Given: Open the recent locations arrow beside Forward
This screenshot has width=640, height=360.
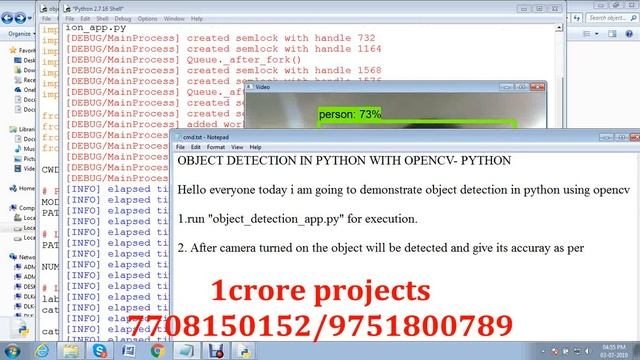Looking at the screenshot, I should click(x=30, y=18).
